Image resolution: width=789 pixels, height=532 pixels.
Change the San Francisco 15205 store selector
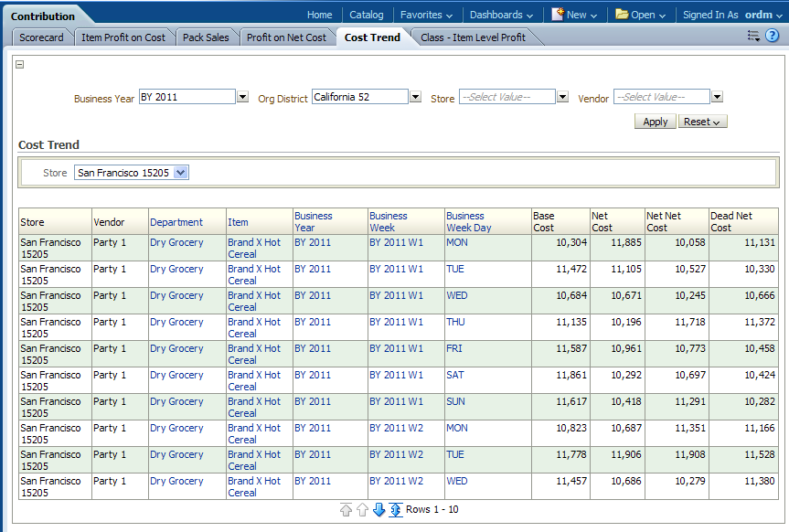(x=131, y=172)
